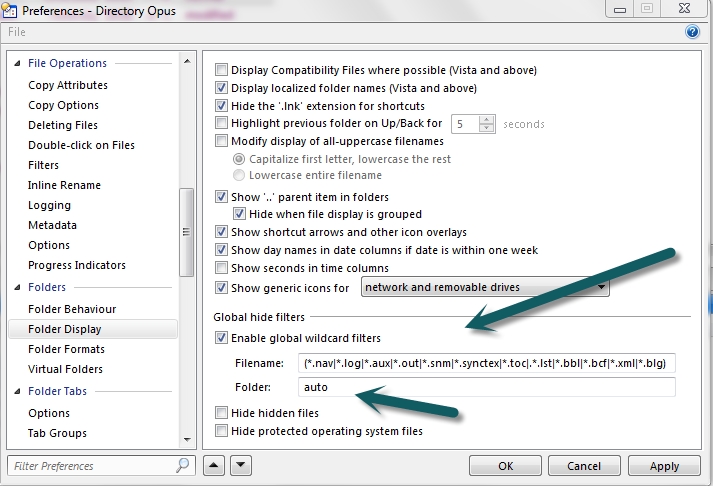Open Options under File Operations
Image resolution: width=713 pixels, height=486 pixels.
(x=49, y=245)
